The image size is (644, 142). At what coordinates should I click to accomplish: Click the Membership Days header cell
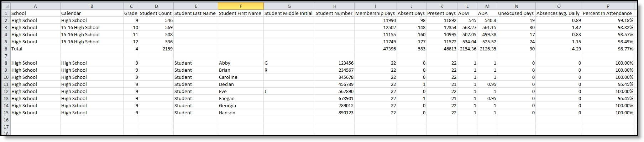coord(375,13)
